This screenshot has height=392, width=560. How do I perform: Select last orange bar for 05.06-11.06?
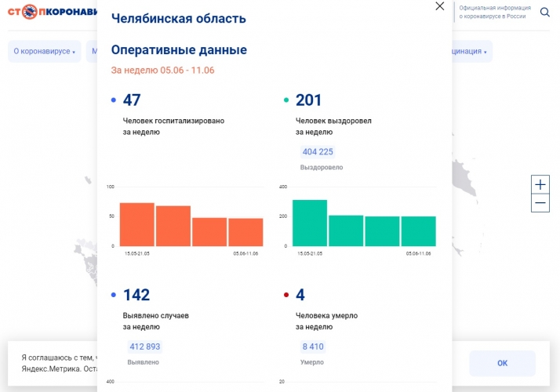tap(245, 232)
